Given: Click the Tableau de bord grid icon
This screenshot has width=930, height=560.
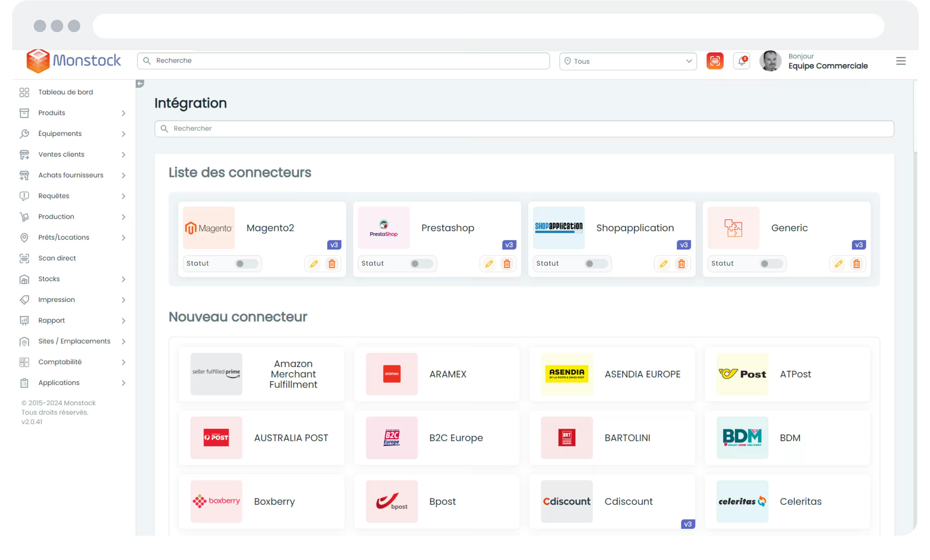Looking at the screenshot, I should 24,92.
